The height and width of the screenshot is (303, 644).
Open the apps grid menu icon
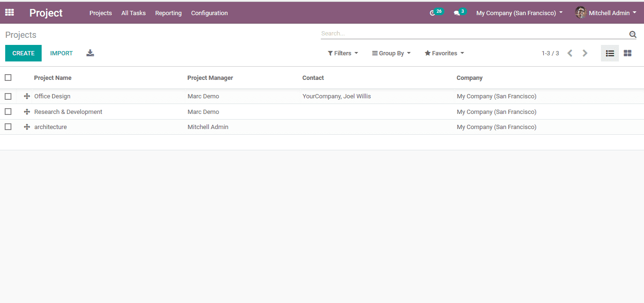pos(9,13)
